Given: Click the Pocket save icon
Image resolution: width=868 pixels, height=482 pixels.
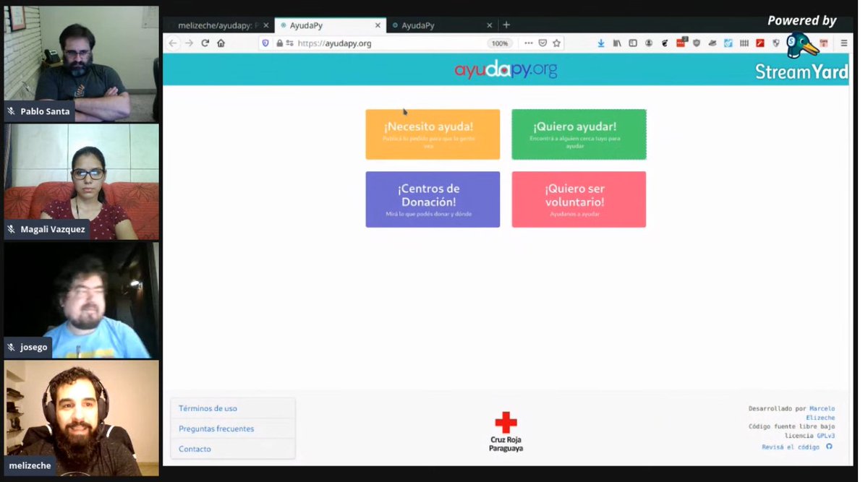Looking at the screenshot, I should (x=542, y=43).
